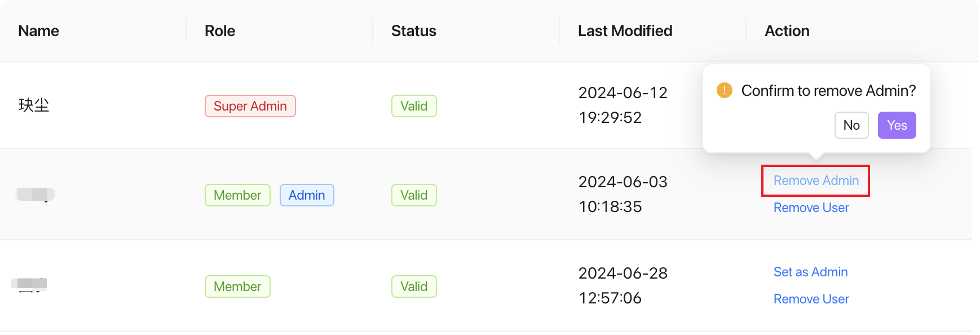980x335 pixels.
Task: Click the Action column header
Action: [x=787, y=31]
